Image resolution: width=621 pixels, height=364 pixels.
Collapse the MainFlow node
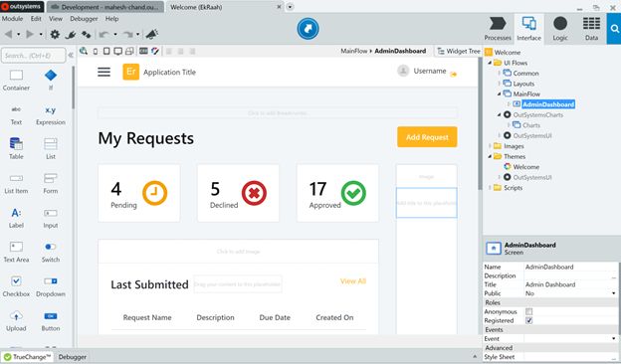(x=499, y=94)
